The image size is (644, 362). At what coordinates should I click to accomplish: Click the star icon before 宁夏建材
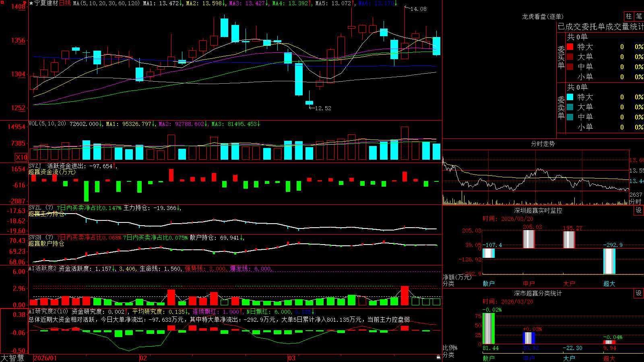click(x=31, y=3)
